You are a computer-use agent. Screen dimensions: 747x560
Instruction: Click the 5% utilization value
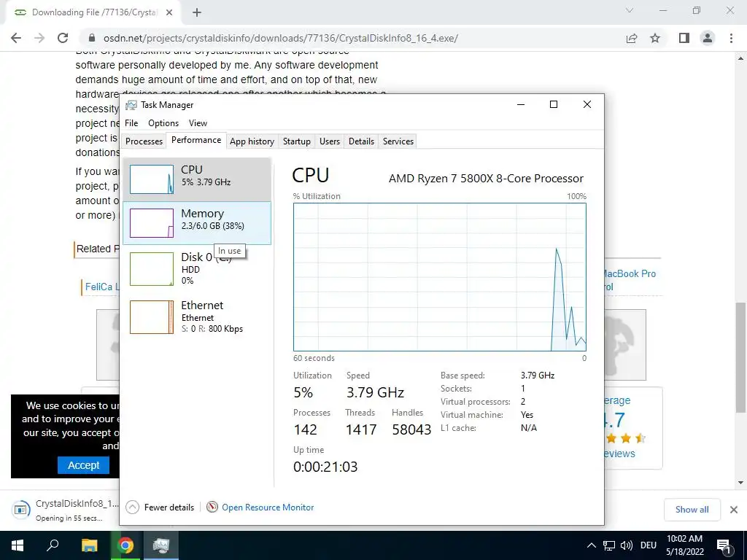(x=303, y=392)
